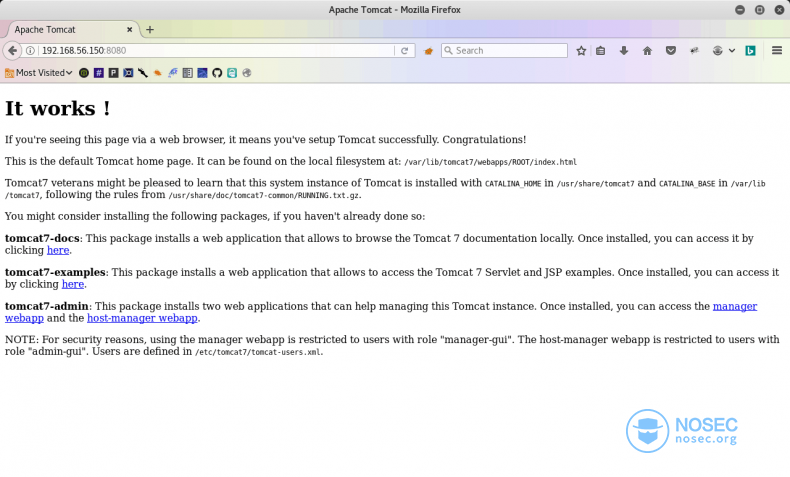The height and width of the screenshot is (477, 790).
Task: Show bookmarks list clipboard icon
Action: coord(600,50)
